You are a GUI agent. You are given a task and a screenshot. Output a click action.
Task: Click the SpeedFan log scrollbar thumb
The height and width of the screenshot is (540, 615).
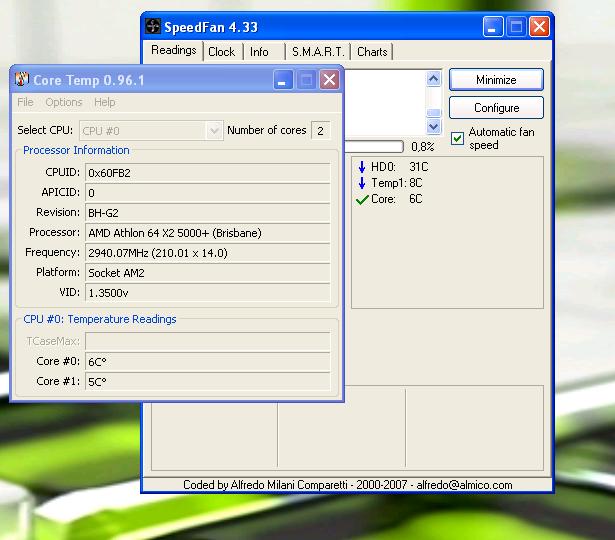click(x=433, y=113)
